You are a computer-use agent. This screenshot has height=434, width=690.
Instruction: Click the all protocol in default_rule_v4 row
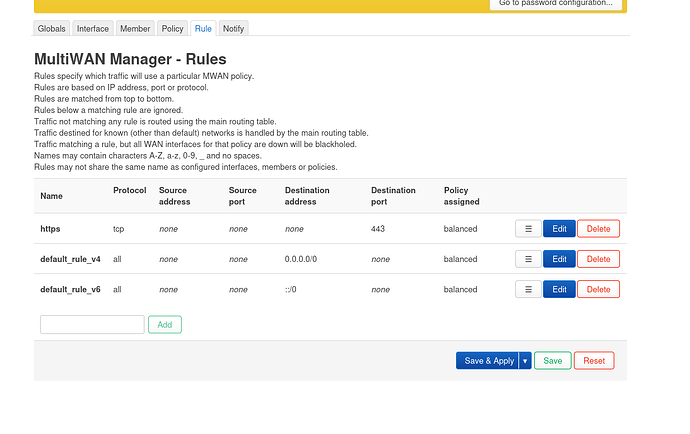pyautogui.click(x=117, y=259)
